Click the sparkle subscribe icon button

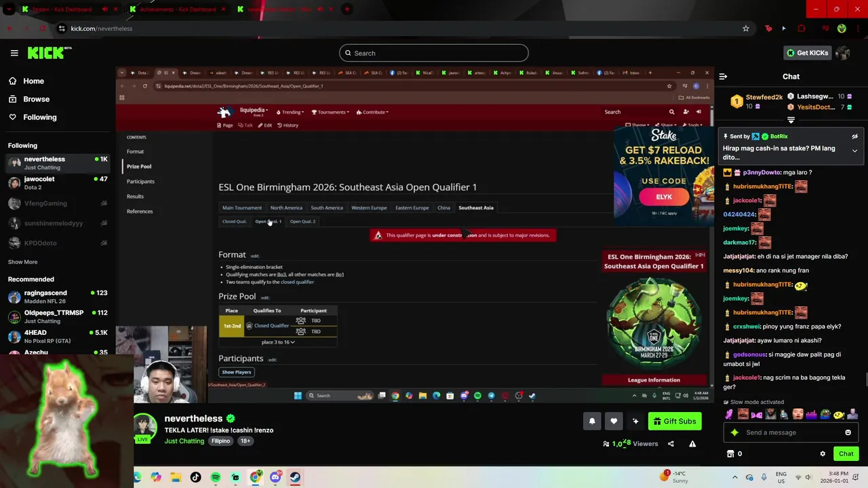pos(635,421)
